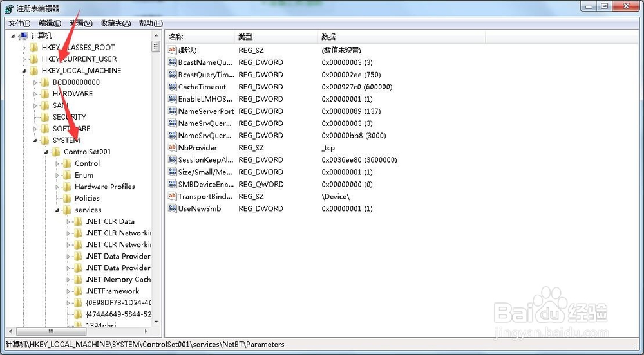Click the UseNewSmb value icon
Image resolution: width=644 pixels, height=355 pixels.
(173, 208)
